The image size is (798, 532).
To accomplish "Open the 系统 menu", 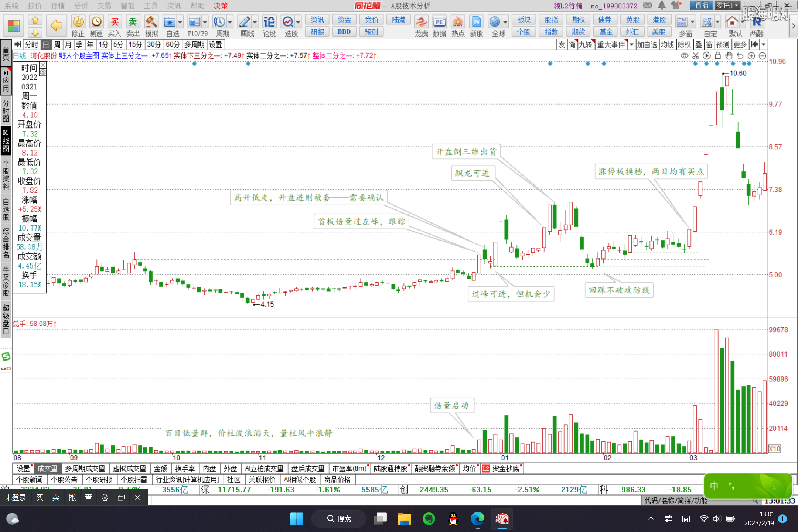I will [x=11, y=6].
